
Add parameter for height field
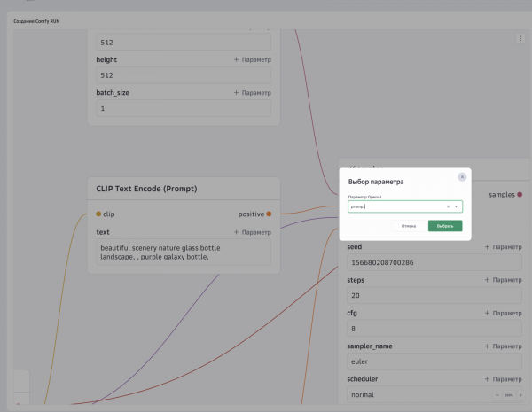pos(253,59)
